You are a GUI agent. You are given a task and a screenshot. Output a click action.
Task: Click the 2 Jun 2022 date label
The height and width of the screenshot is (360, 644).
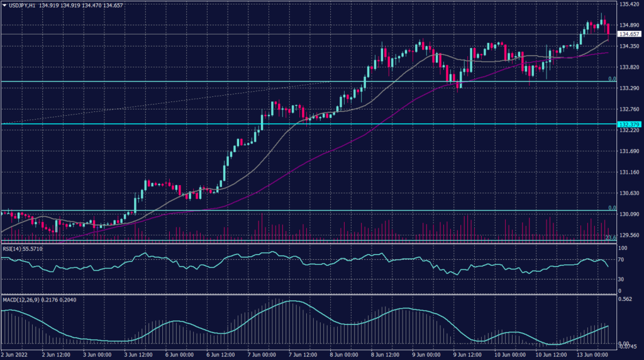tap(15, 355)
